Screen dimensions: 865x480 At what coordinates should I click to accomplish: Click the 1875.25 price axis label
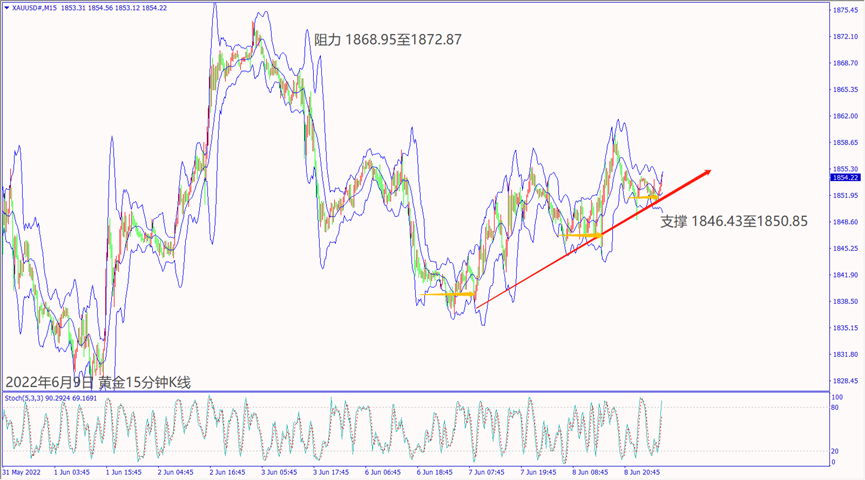click(x=845, y=10)
